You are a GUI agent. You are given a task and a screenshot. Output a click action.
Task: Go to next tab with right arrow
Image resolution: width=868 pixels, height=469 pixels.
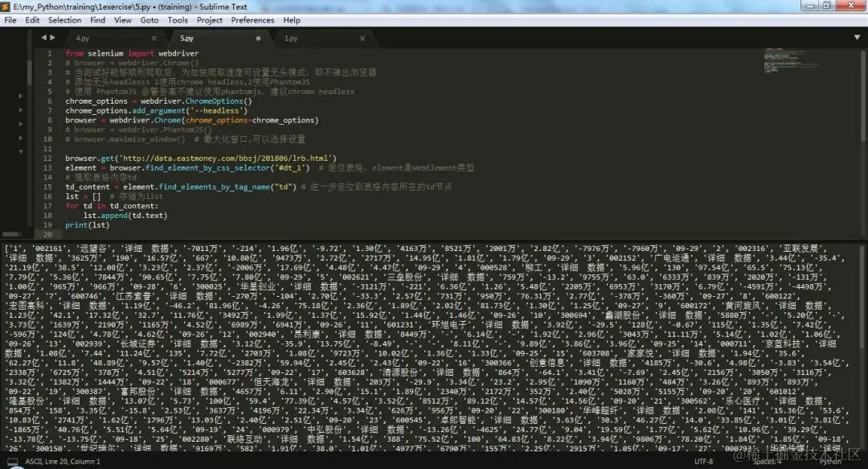(x=52, y=38)
